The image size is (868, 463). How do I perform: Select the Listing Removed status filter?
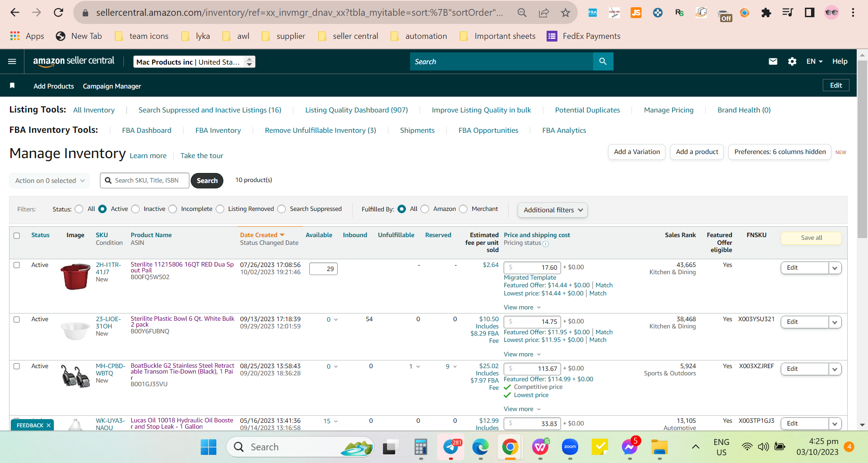click(220, 209)
